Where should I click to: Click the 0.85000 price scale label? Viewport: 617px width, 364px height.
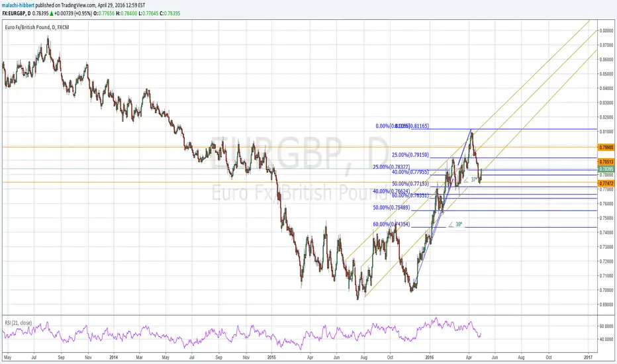coord(606,73)
